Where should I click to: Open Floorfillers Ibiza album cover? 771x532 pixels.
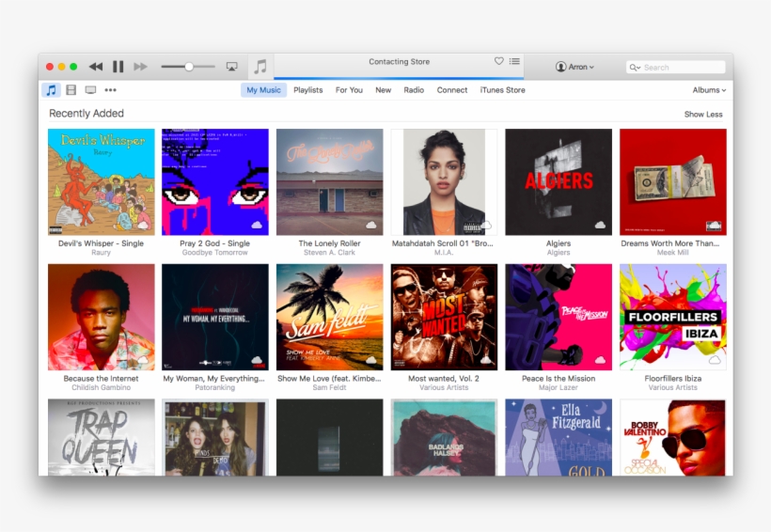pyautogui.click(x=672, y=317)
